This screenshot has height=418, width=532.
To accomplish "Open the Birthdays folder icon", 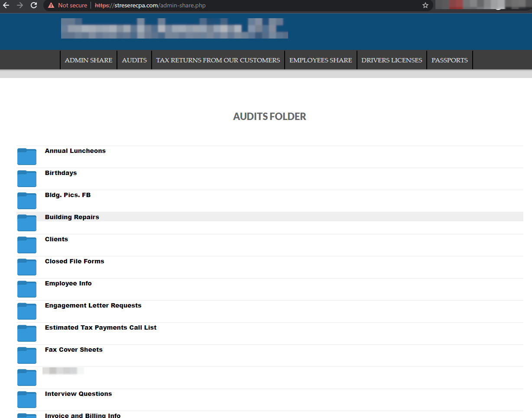I will [x=27, y=178].
